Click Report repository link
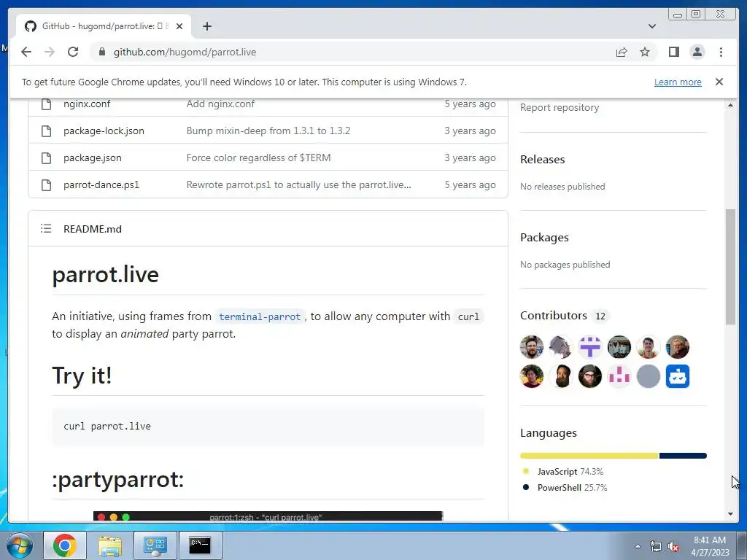Image resolution: width=747 pixels, height=560 pixels. click(x=560, y=108)
